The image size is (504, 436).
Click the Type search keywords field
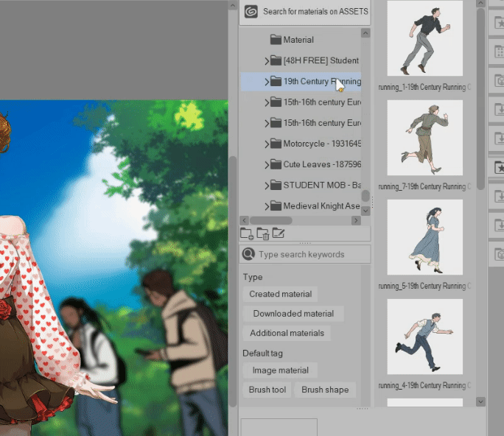click(305, 255)
